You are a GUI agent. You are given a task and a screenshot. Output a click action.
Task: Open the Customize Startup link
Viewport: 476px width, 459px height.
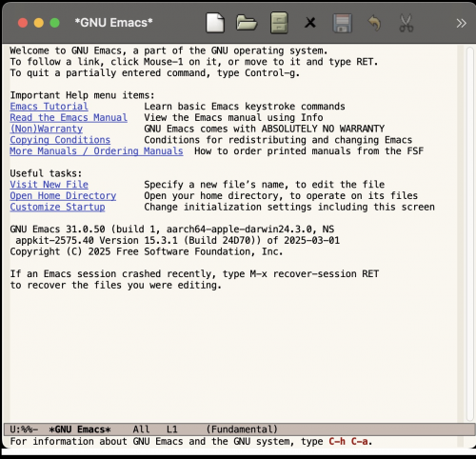(57, 207)
